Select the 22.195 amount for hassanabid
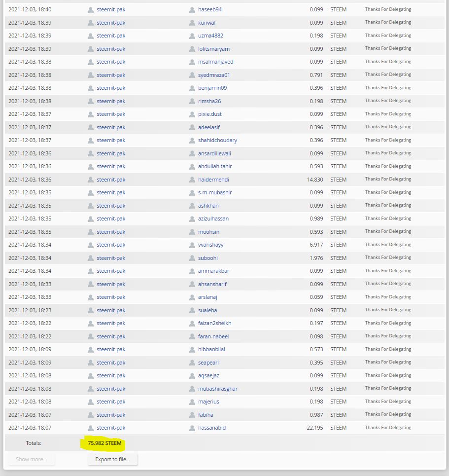This screenshot has height=476, width=449. (x=315, y=428)
